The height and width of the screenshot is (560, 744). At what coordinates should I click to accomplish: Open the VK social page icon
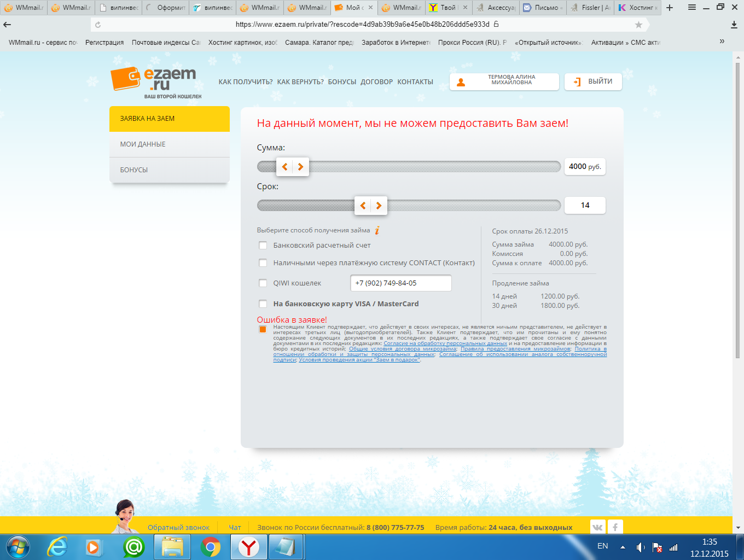point(597,527)
